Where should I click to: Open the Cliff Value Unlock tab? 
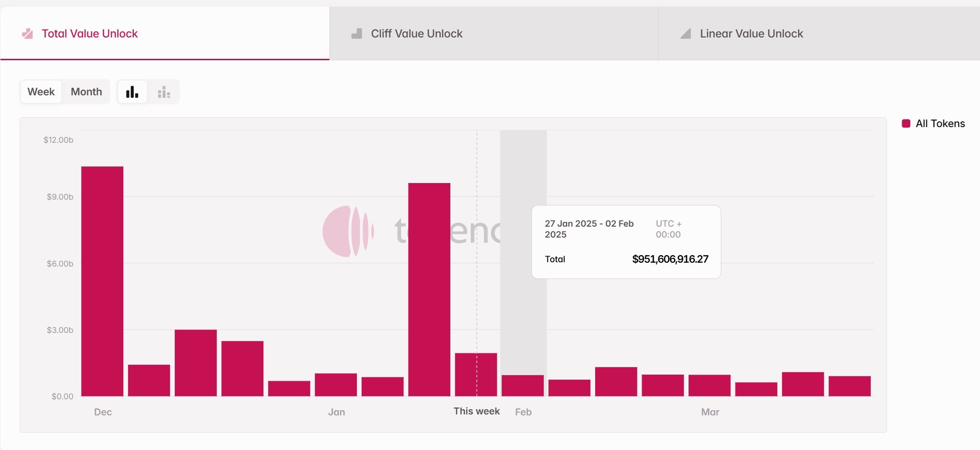coord(494,33)
